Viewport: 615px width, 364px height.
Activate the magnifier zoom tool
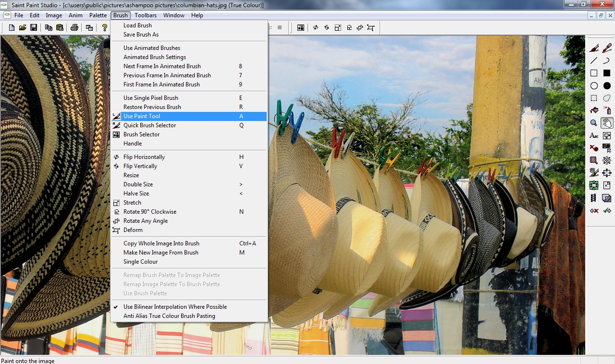pos(594,123)
